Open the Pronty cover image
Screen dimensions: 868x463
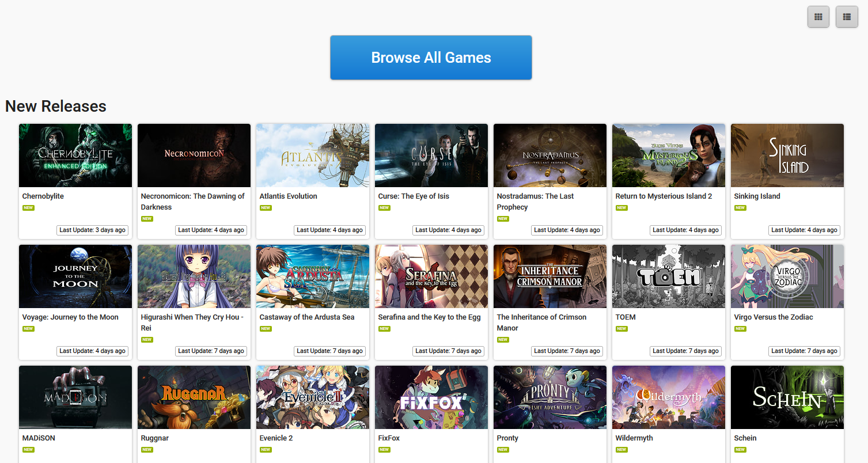(550, 397)
